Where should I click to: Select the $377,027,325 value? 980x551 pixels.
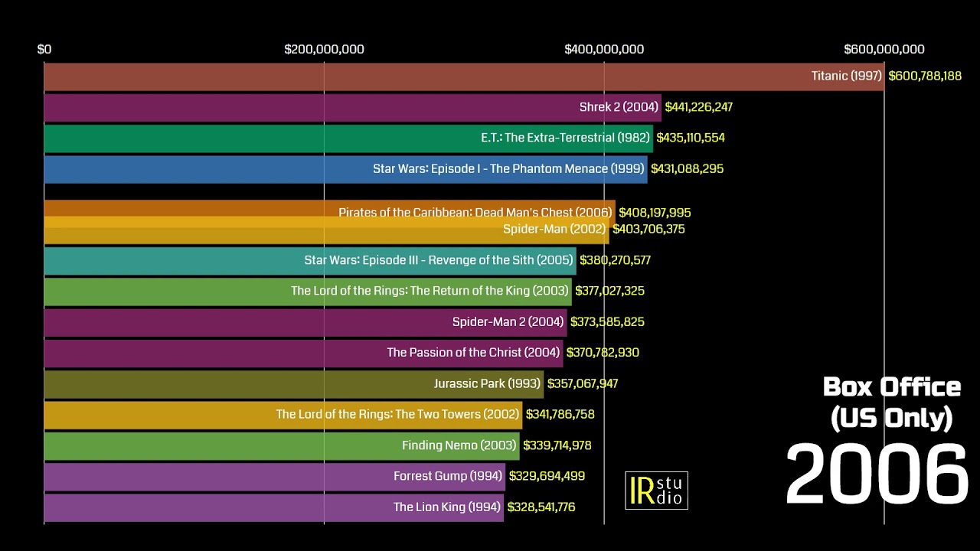tap(609, 291)
